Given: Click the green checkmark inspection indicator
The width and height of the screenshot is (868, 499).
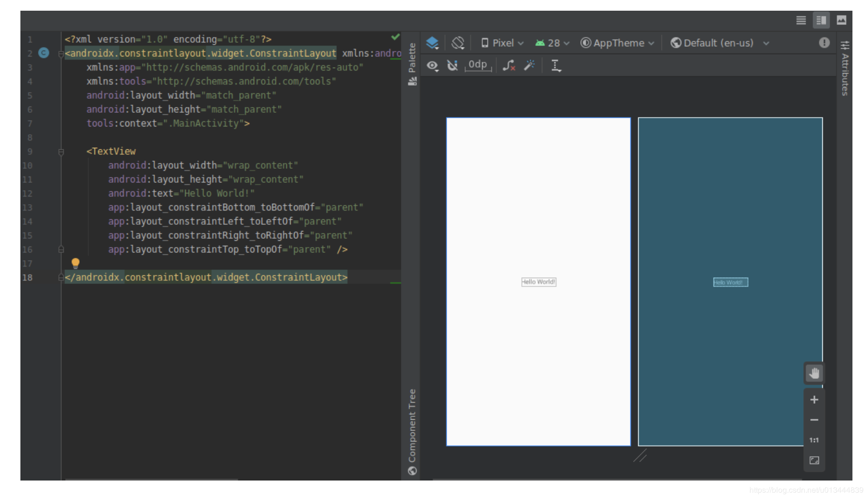Looking at the screenshot, I should (x=395, y=37).
